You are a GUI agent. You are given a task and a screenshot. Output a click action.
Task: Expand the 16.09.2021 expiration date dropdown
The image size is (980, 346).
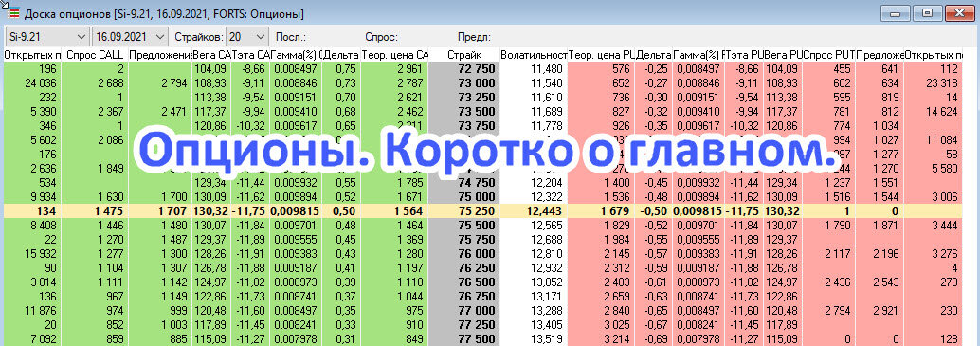pos(130,36)
